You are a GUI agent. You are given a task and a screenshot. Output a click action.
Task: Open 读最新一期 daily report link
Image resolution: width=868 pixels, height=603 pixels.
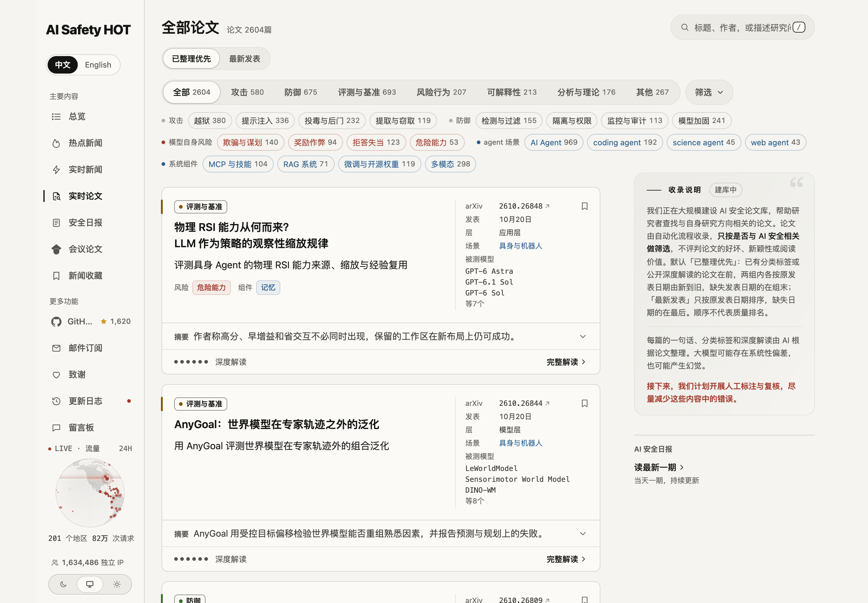click(659, 468)
